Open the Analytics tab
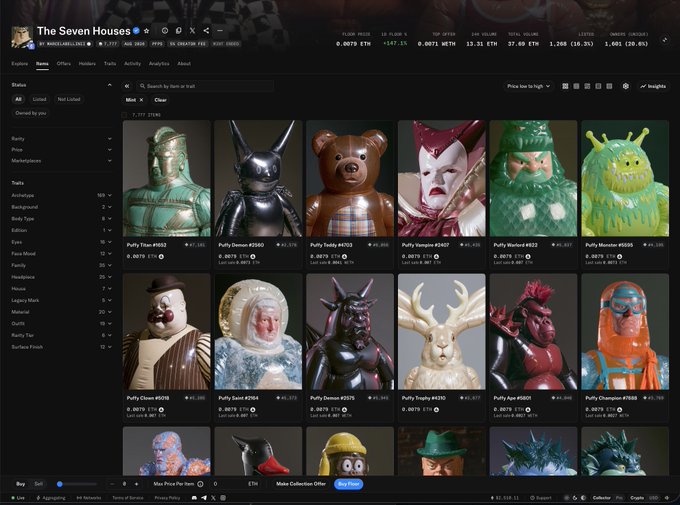The width and height of the screenshot is (680, 505). click(x=159, y=63)
